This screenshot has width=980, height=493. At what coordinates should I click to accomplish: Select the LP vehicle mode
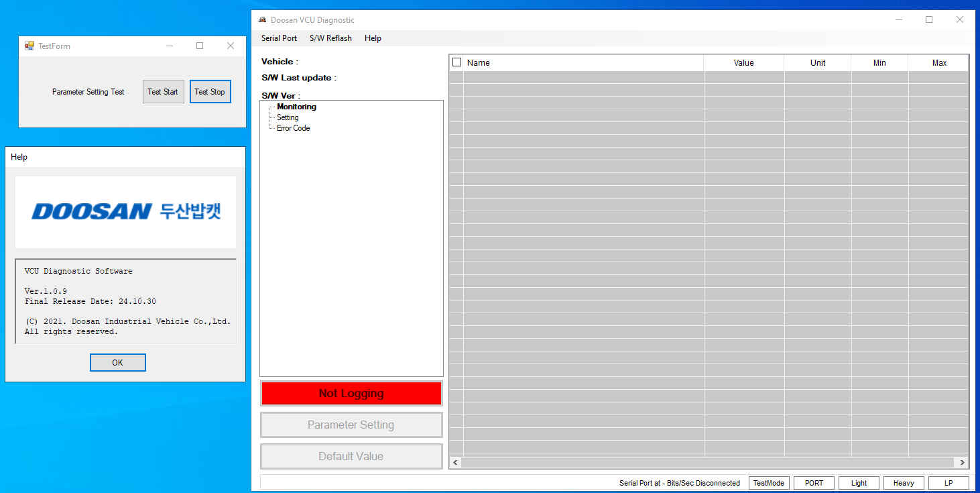pyautogui.click(x=948, y=482)
